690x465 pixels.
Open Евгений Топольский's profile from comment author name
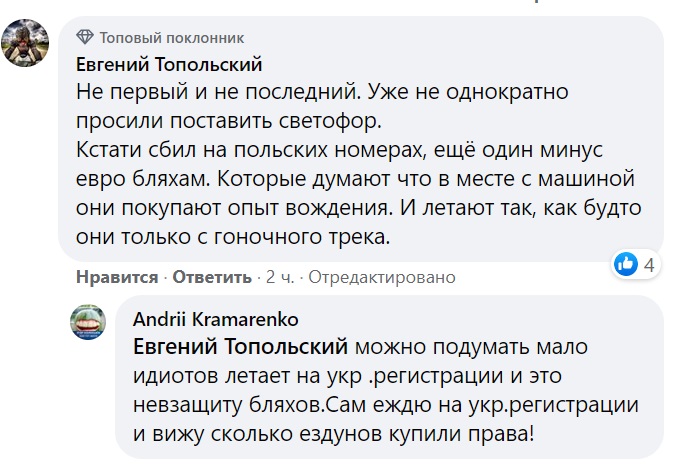coord(169,65)
